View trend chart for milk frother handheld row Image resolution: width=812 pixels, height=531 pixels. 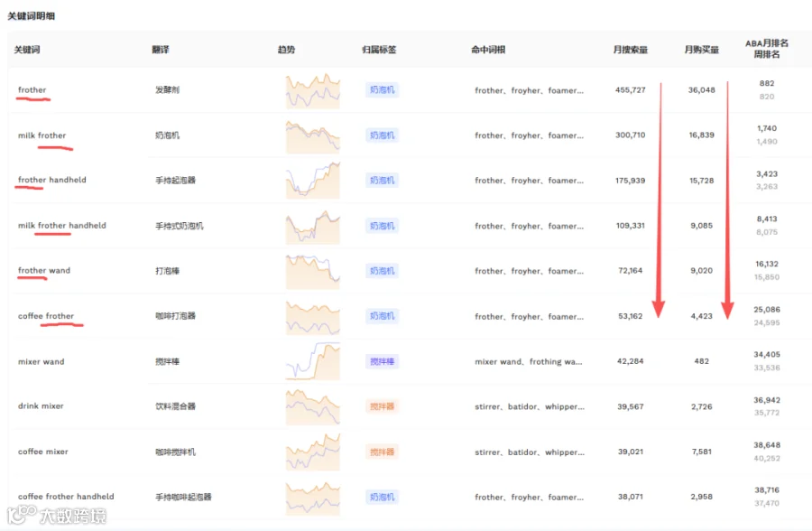click(x=313, y=226)
